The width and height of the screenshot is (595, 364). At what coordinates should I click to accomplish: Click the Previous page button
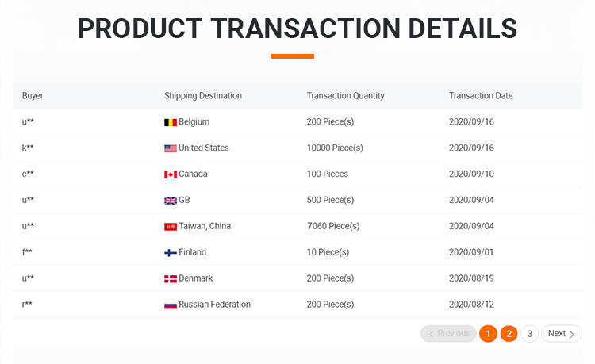[x=448, y=334]
